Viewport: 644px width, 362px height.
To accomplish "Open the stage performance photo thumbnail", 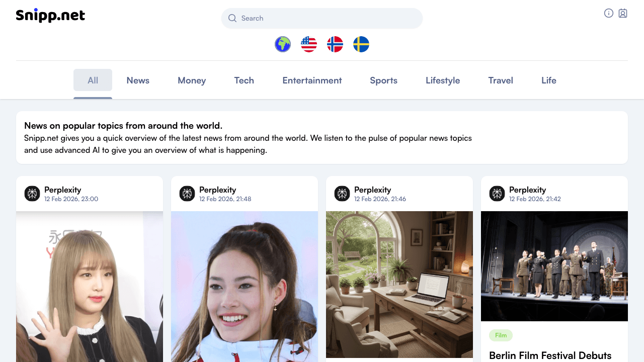I will coord(554,266).
